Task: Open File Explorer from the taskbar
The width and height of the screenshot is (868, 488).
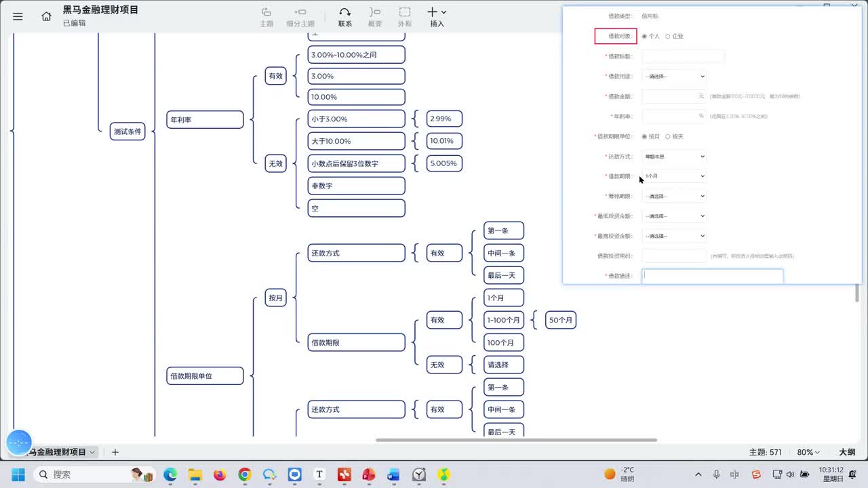Action: (195, 474)
